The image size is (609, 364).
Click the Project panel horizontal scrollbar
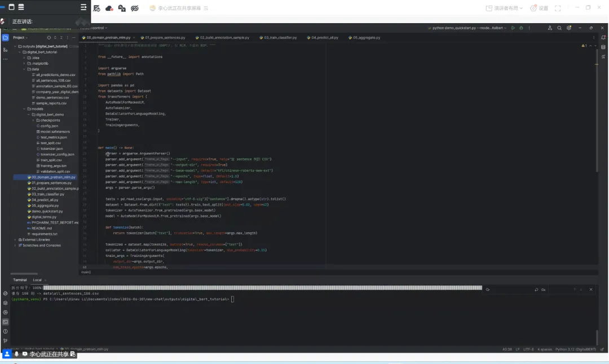click(x=24, y=274)
